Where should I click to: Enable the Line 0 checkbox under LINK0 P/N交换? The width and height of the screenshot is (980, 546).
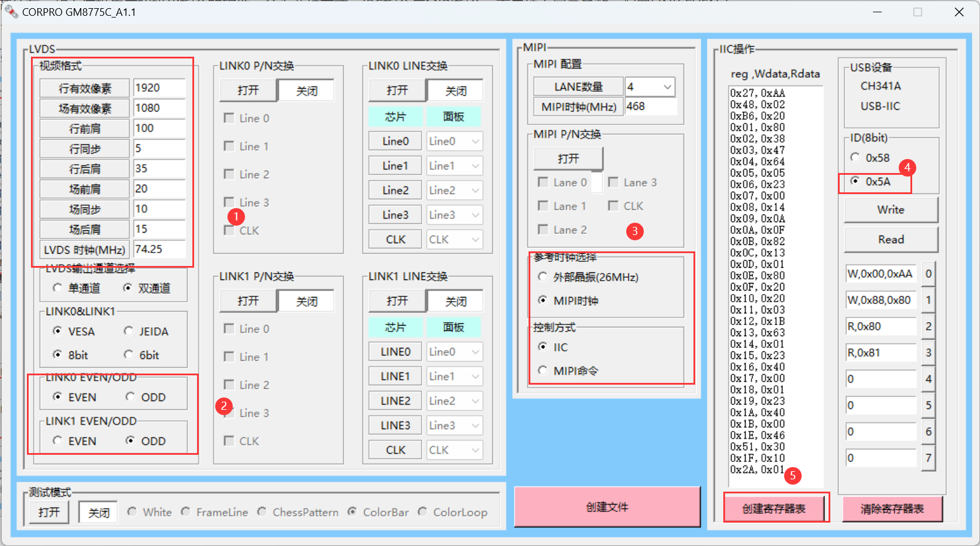click(x=229, y=118)
